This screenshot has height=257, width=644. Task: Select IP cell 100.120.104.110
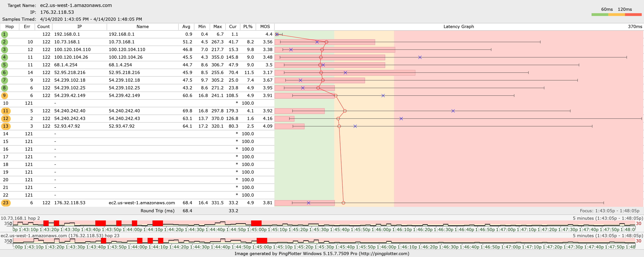pyautogui.click(x=72, y=50)
